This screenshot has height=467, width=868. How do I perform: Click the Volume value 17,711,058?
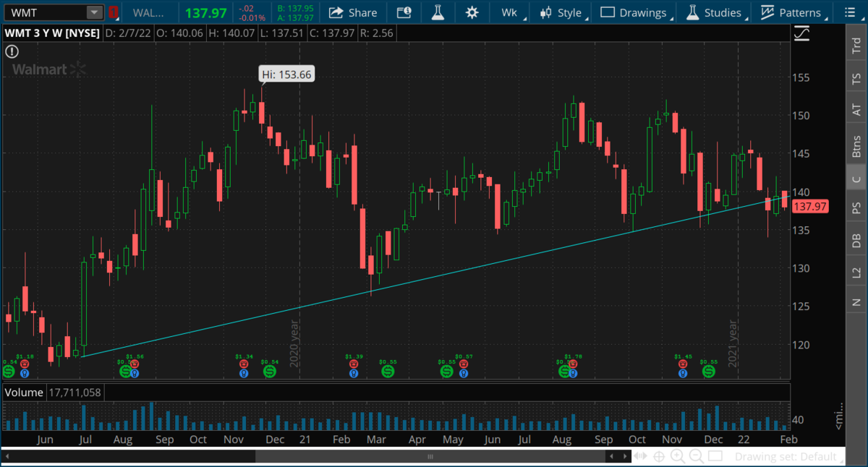(75, 392)
